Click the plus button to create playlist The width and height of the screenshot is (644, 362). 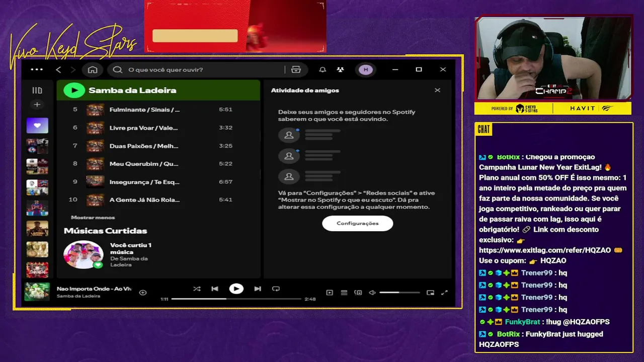pyautogui.click(x=37, y=105)
